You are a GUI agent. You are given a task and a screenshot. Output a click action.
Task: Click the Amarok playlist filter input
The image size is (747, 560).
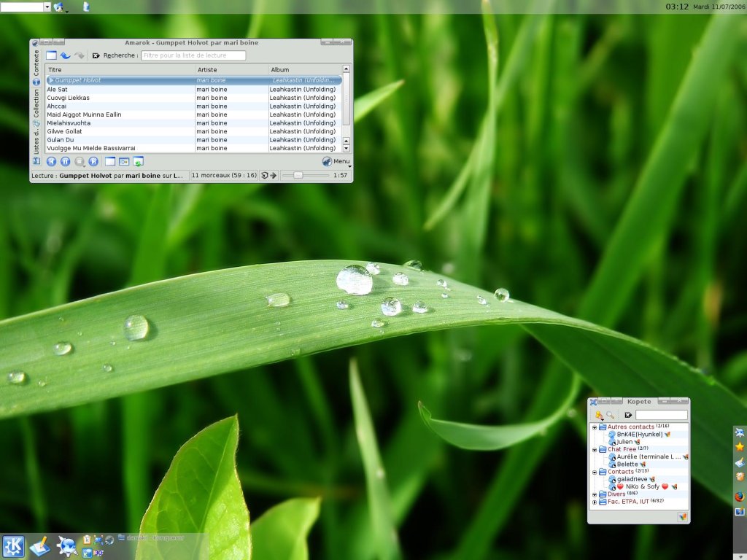193,55
